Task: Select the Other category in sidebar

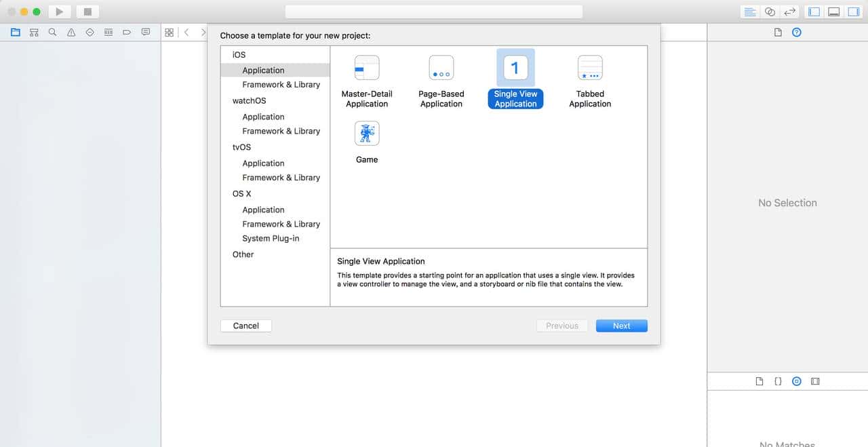Action: pyautogui.click(x=243, y=254)
